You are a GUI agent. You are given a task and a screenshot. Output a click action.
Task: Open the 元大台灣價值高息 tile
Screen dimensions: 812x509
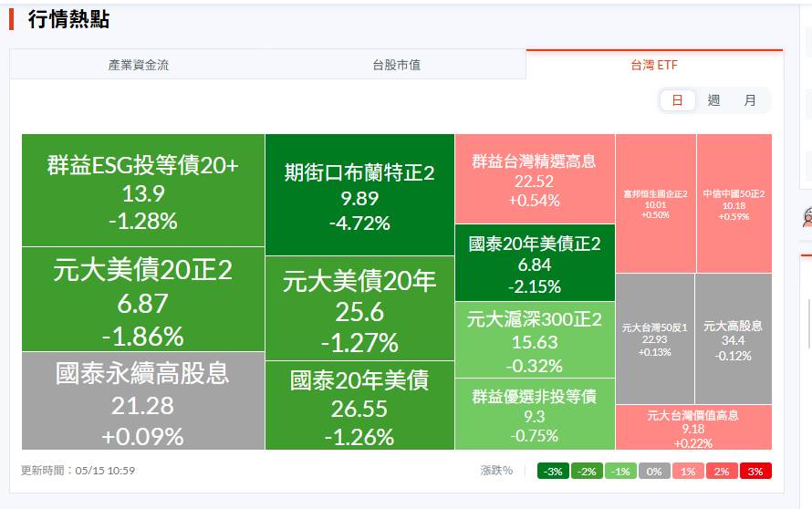(x=693, y=427)
